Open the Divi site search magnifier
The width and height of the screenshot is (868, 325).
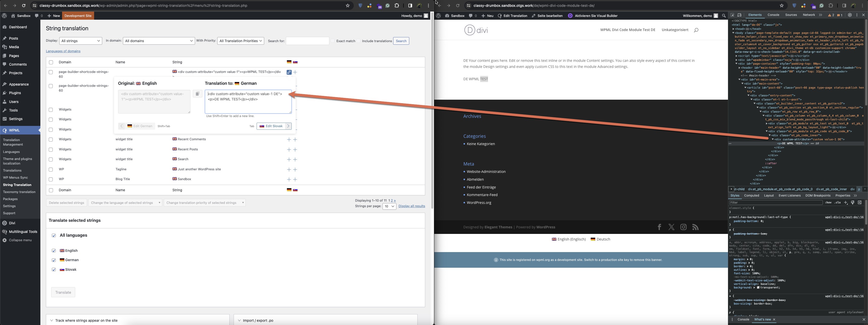click(696, 30)
